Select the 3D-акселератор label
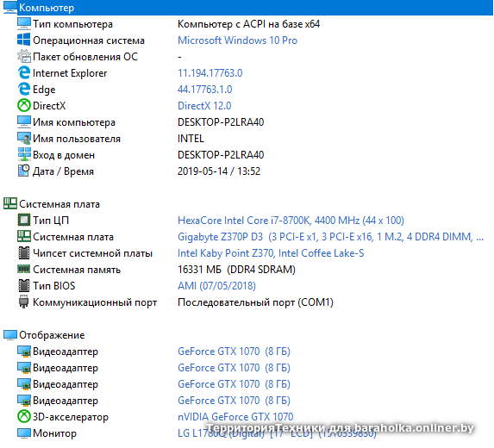 click(x=71, y=417)
